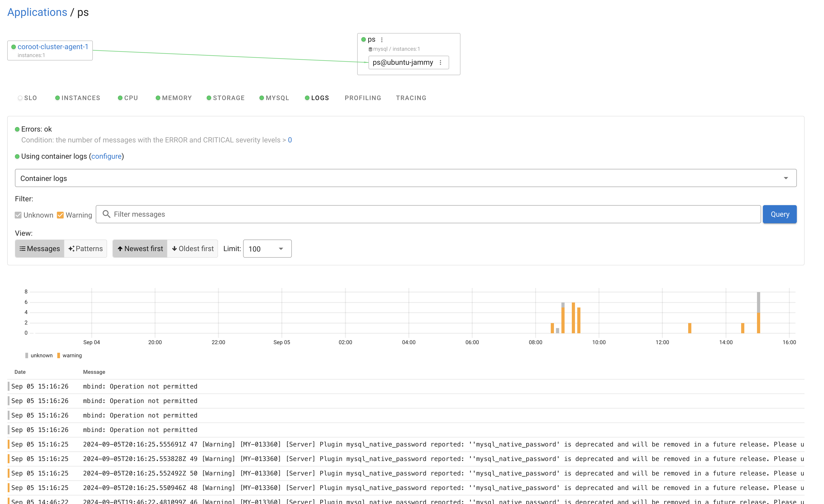Go to Applications breadcrumb link
The image size is (824, 504).
click(37, 12)
